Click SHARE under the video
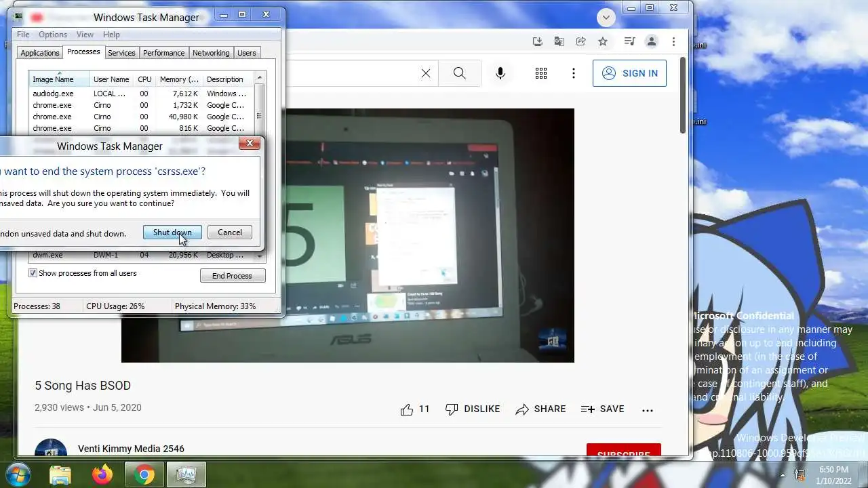The image size is (868, 488). (x=540, y=409)
